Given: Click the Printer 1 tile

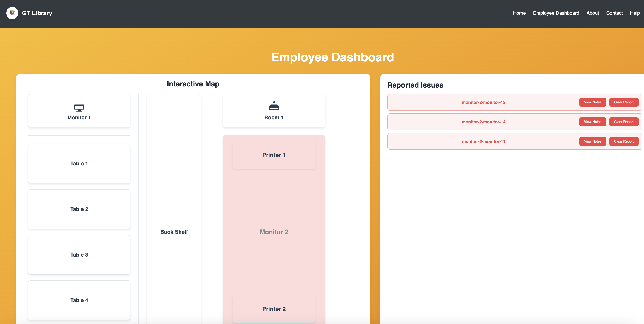Looking at the screenshot, I should [274, 155].
